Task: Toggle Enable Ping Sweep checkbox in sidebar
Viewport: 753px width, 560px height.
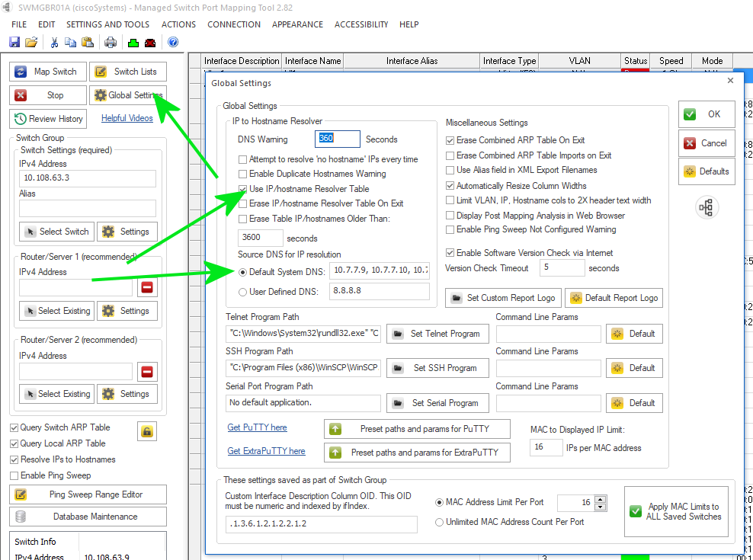Action: pyautogui.click(x=14, y=475)
